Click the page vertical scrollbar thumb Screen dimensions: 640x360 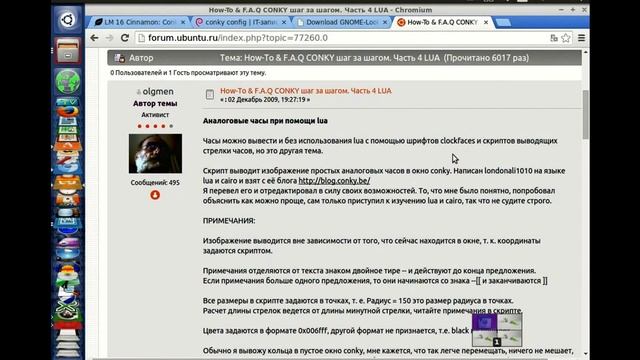pyautogui.click(x=586, y=114)
